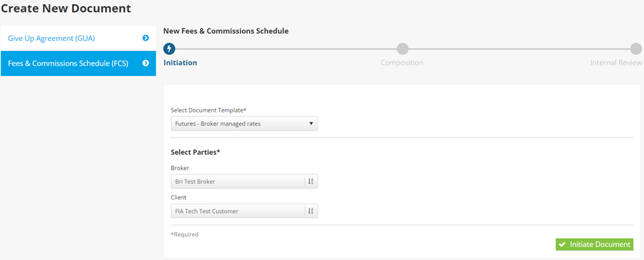Click the New Fees & Commissions Schedule heading
This screenshot has width=644, height=260.
(x=226, y=31)
